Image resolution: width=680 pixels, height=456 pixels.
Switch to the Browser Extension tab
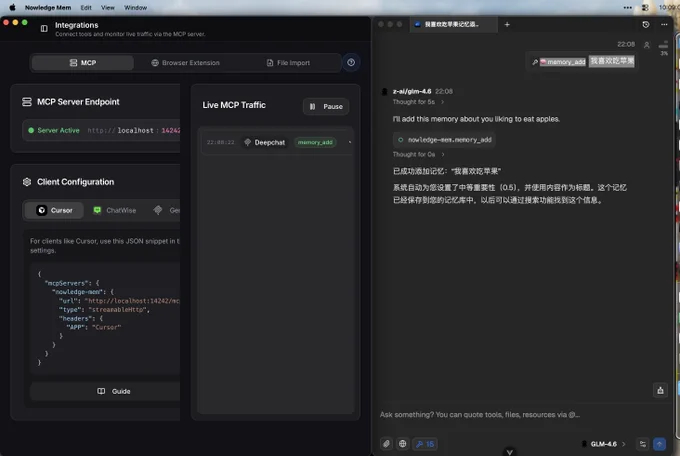coord(186,63)
